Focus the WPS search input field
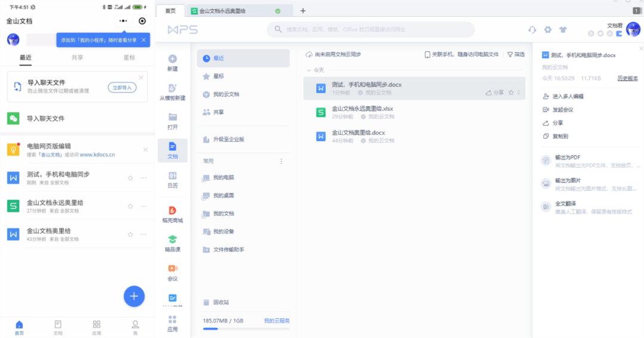Viewport: 644px width, 338px height. pyautogui.click(x=370, y=29)
